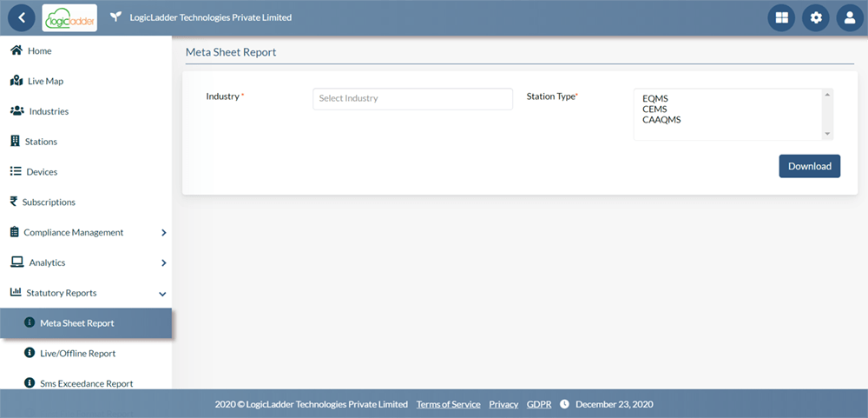Click the Analytics laptop icon
Screen dimensions: 868x418
(17, 262)
